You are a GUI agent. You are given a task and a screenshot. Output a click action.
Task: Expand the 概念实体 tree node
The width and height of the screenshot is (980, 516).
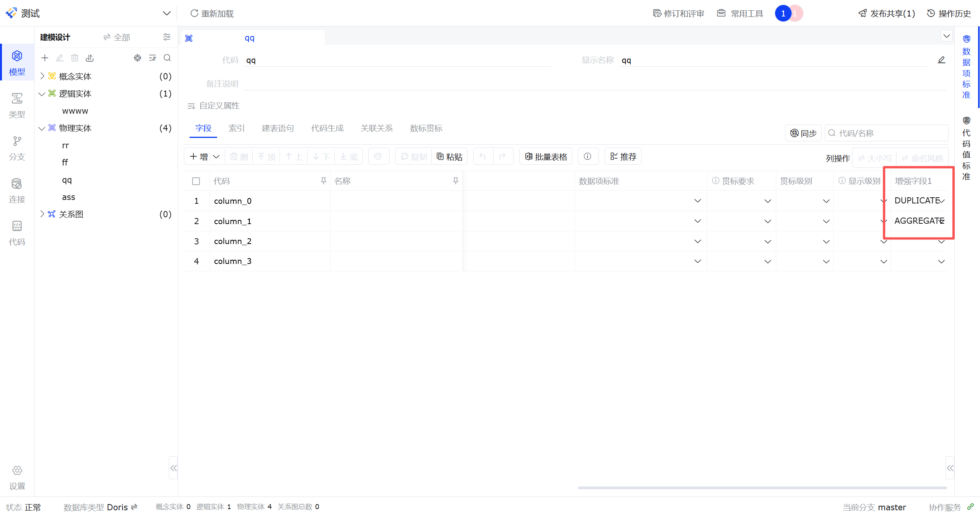point(42,76)
